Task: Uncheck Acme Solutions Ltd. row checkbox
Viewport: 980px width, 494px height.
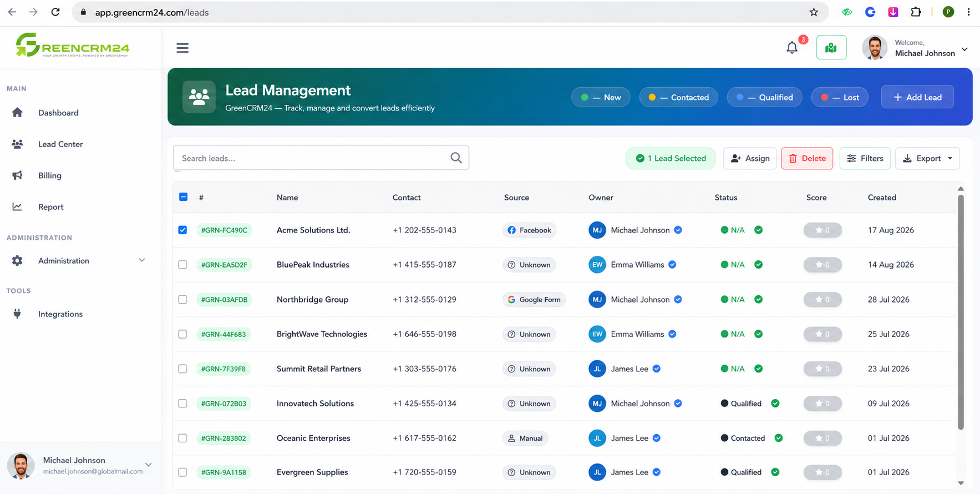Action: point(182,230)
